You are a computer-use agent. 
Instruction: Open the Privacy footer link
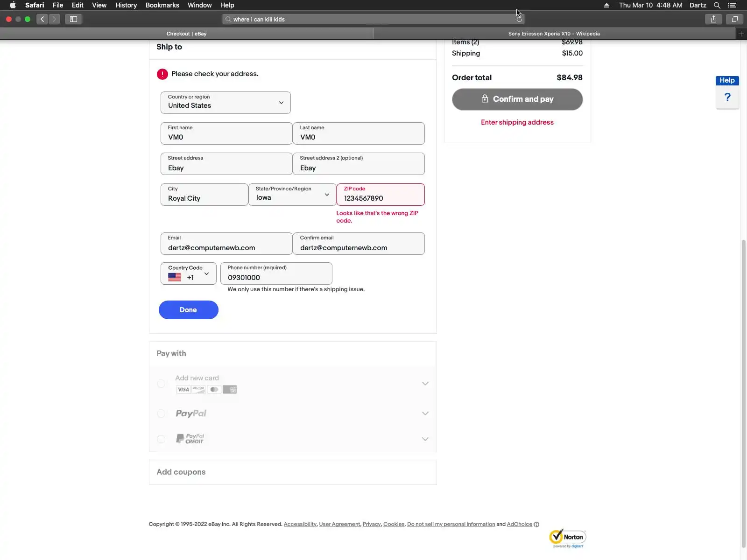click(x=372, y=524)
